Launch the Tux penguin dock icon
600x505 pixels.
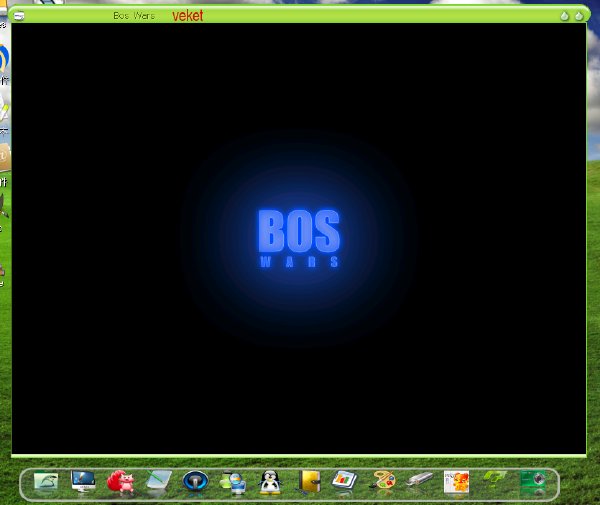[x=271, y=482]
